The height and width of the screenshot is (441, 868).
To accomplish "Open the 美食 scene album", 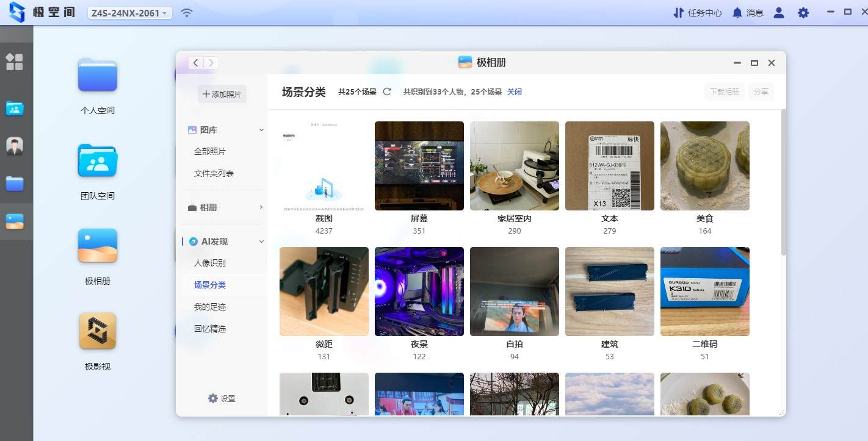I will pyautogui.click(x=704, y=165).
